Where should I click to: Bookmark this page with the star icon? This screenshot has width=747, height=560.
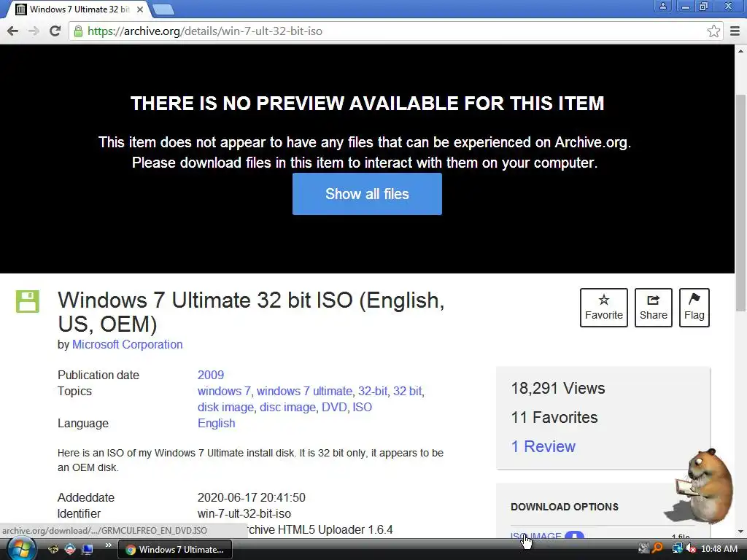pyautogui.click(x=713, y=31)
